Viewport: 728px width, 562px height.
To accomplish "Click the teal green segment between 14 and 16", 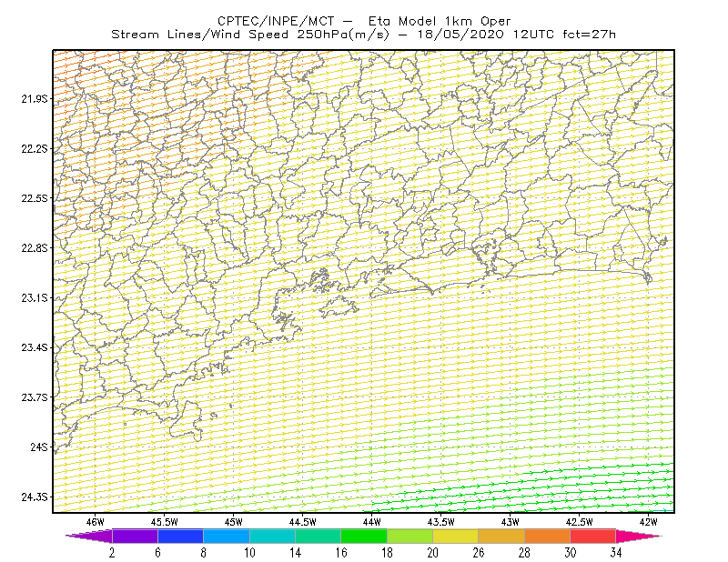I will (x=318, y=536).
